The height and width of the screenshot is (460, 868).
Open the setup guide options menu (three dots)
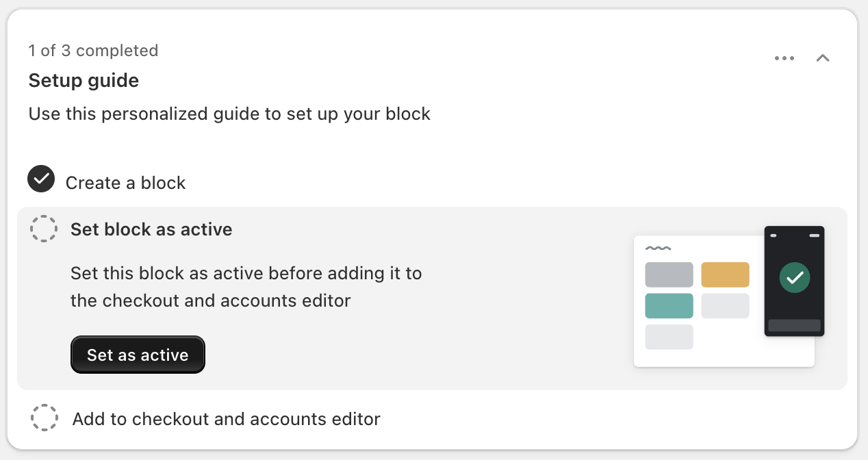pos(784,58)
